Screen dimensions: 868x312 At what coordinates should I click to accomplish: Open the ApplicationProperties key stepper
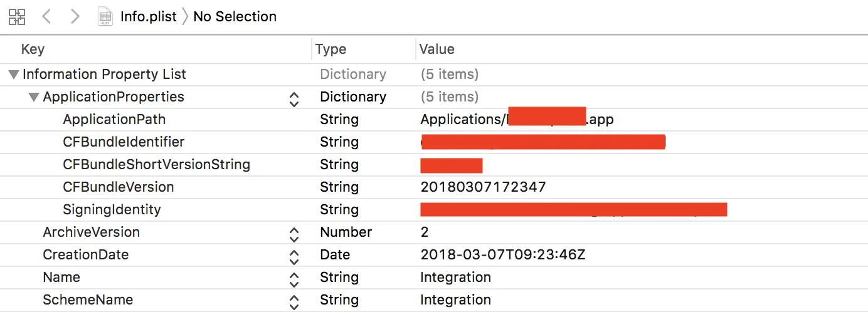(x=294, y=98)
